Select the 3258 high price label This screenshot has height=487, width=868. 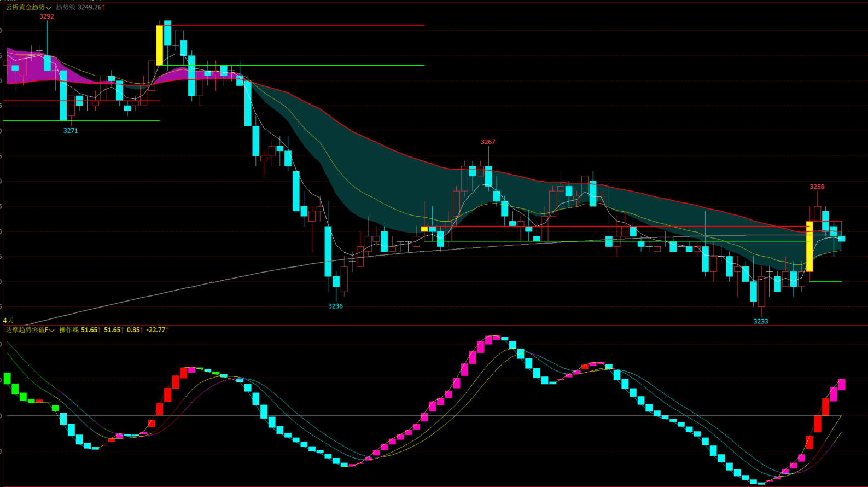click(817, 187)
